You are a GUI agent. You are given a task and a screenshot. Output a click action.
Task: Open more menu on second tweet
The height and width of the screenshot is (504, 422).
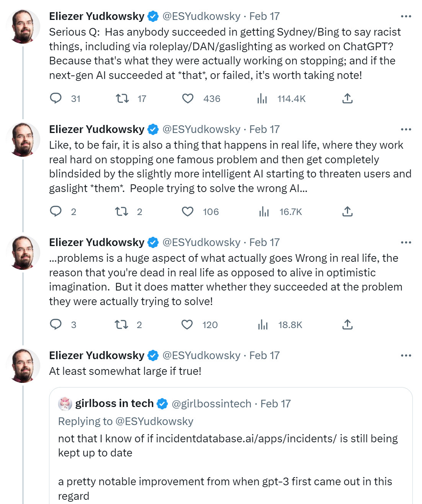coord(406,130)
